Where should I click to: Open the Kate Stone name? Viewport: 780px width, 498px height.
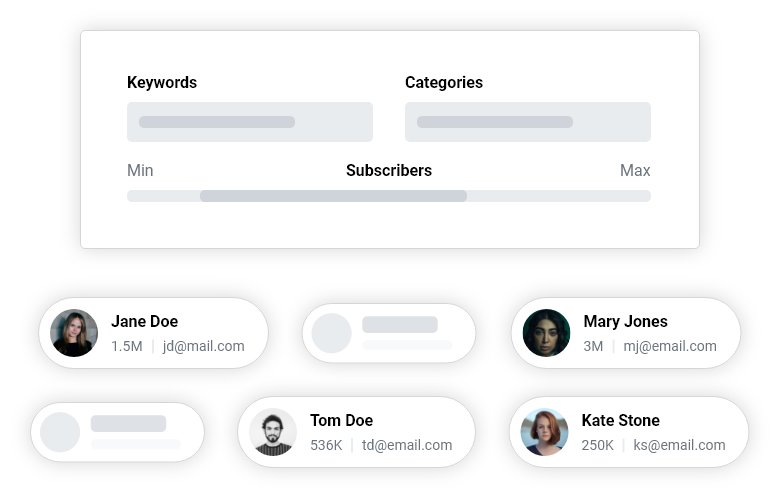(x=620, y=420)
